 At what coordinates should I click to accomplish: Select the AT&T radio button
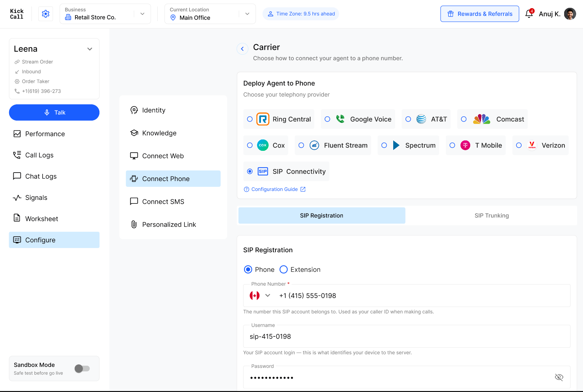tap(408, 119)
